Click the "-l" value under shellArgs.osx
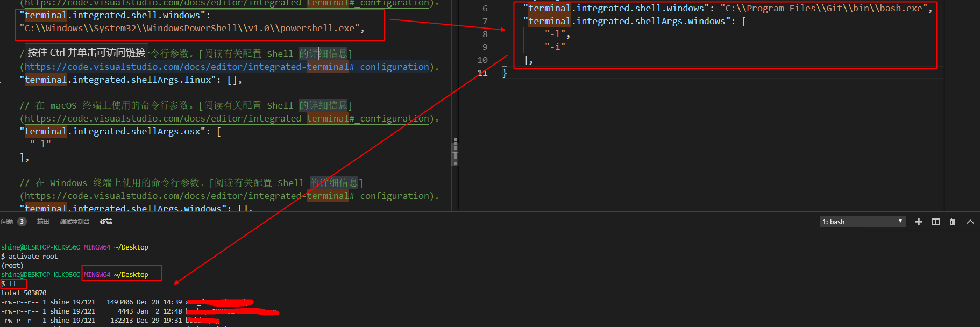The height and width of the screenshot is (327, 980). pos(40,144)
